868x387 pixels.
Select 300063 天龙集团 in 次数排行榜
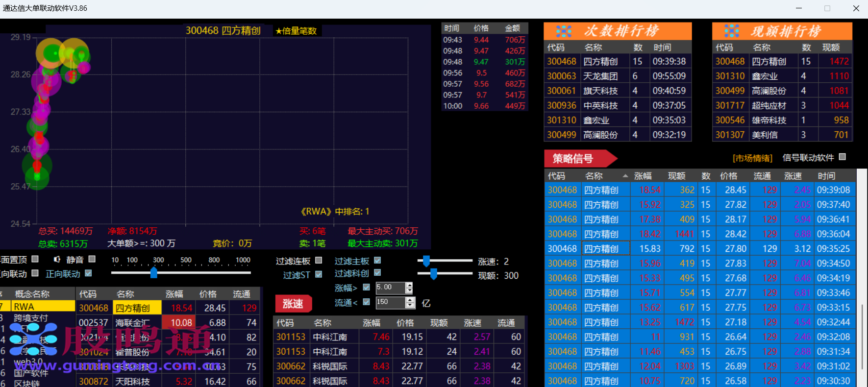pyautogui.click(x=618, y=76)
